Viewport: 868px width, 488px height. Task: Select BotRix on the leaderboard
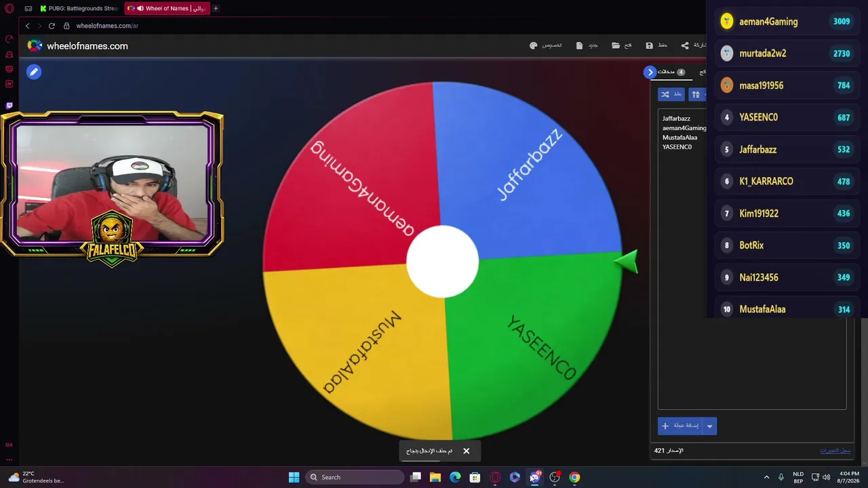(x=787, y=245)
